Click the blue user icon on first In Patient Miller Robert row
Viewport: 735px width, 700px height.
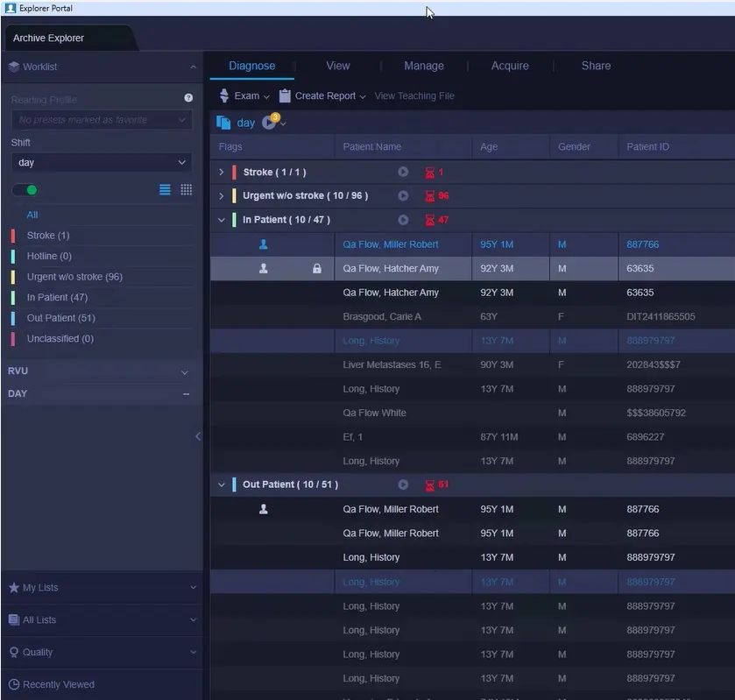tap(264, 244)
